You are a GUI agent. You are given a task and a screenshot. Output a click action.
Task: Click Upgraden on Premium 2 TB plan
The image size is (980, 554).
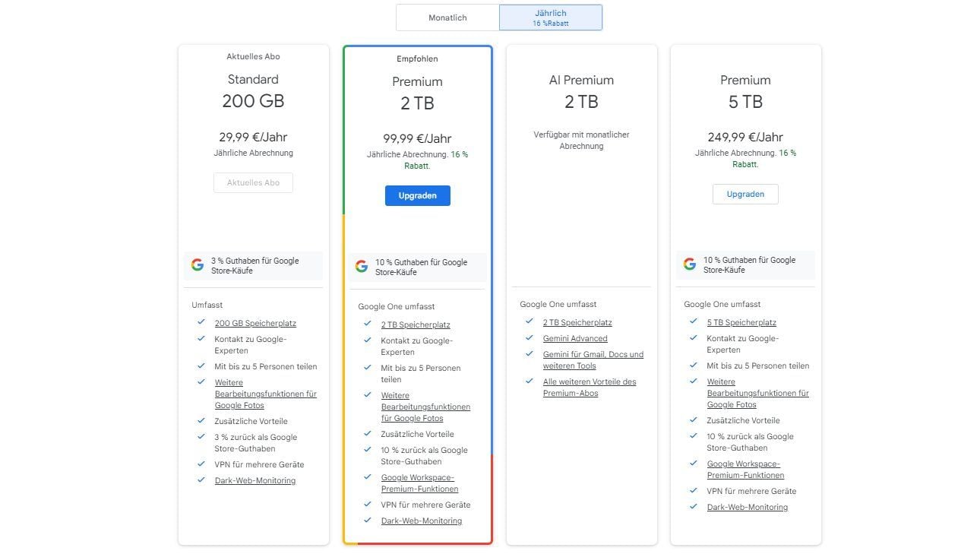[417, 195]
